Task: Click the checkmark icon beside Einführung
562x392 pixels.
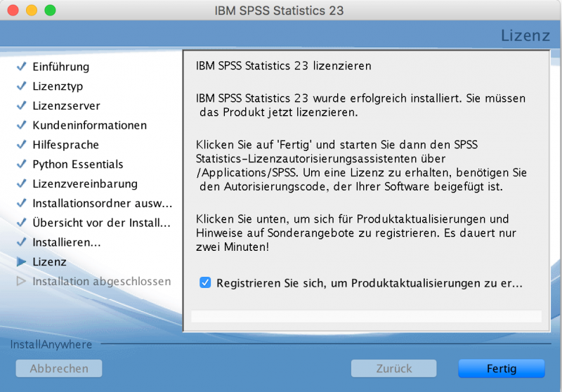Action: coord(22,66)
